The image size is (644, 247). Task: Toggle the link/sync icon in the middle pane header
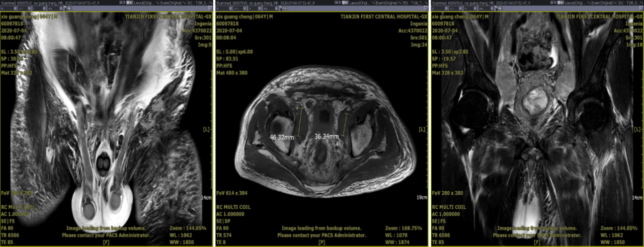338,3
